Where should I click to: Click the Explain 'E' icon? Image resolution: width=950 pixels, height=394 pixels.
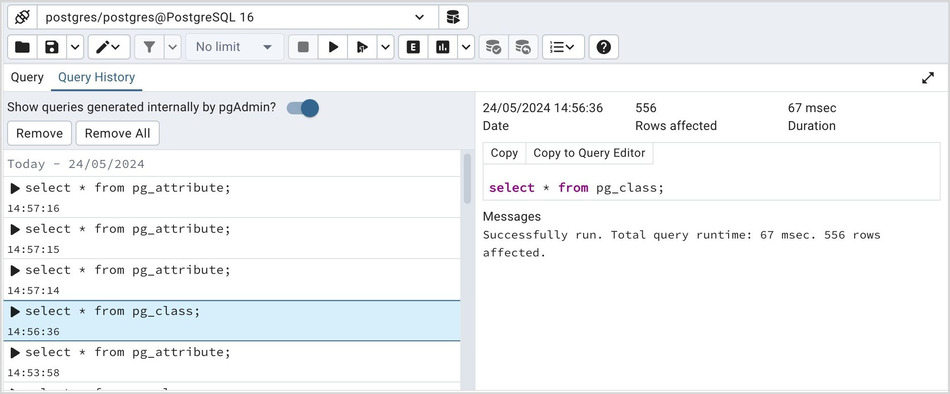[x=413, y=47]
